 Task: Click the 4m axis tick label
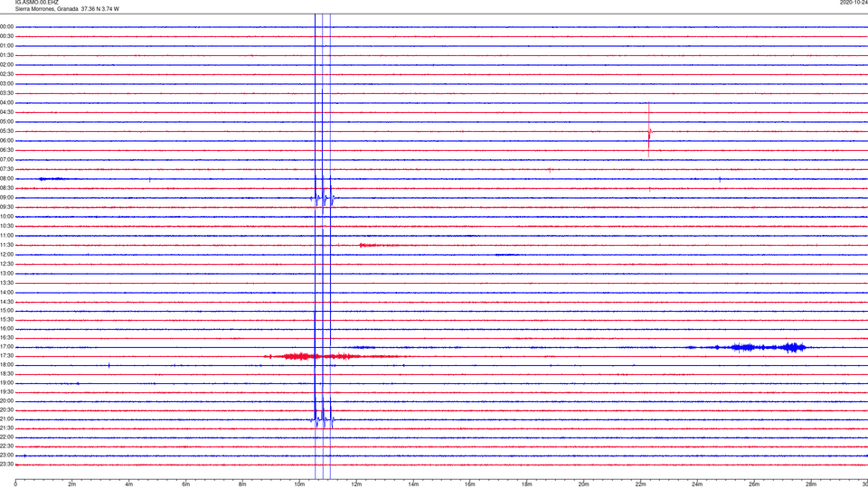point(129,484)
